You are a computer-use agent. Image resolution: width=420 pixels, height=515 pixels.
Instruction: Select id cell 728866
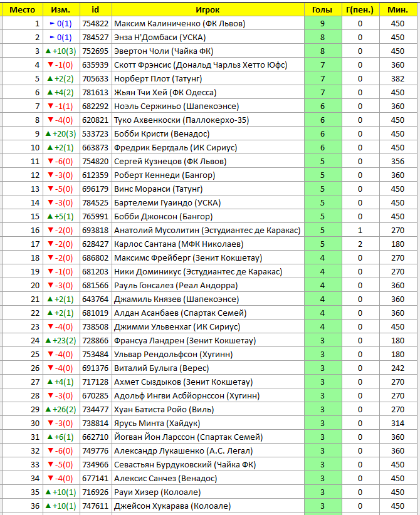coord(96,341)
